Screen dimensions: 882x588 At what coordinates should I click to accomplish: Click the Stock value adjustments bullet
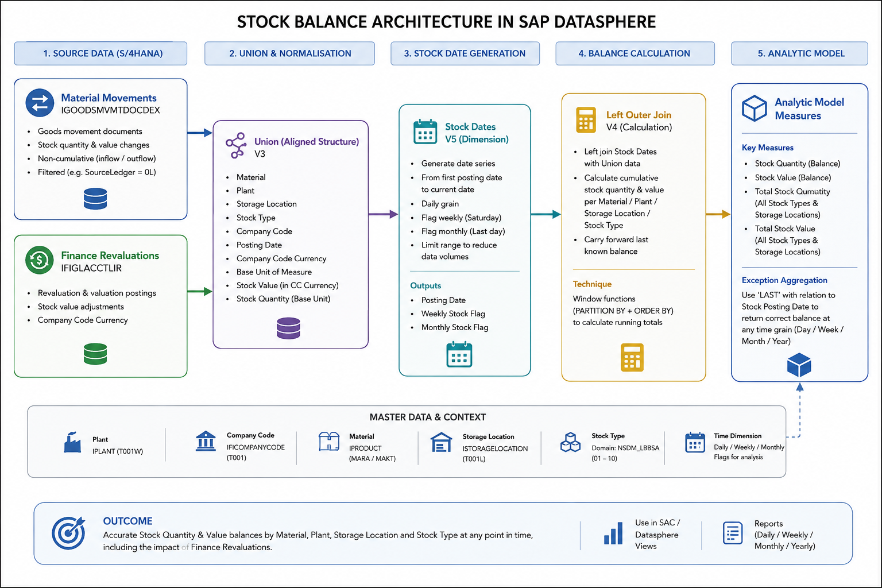click(81, 307)
